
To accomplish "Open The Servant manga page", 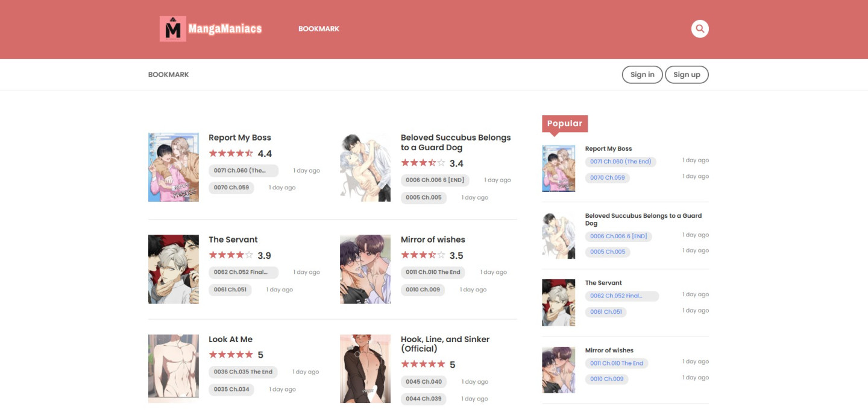I will pos(231,239).
